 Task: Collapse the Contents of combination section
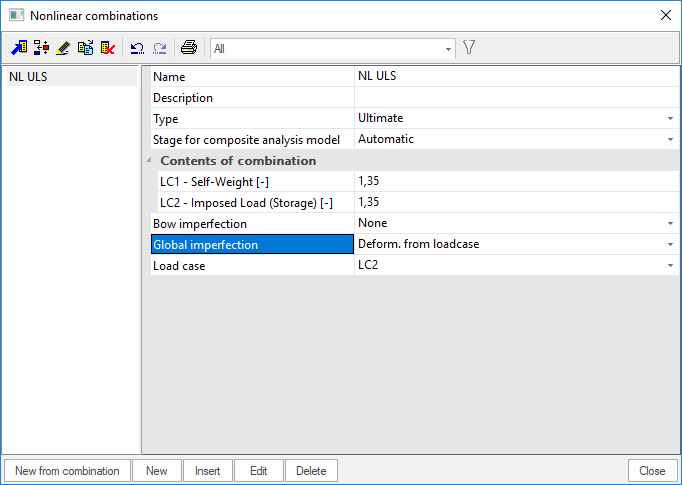pos(150,161)
